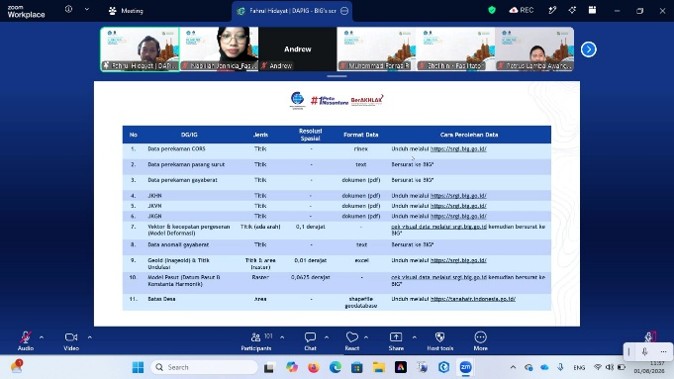674x379 pixels.
Task: Open the srgi.big.go.id link in JKGN row
Action: click(x=458, y=216)
